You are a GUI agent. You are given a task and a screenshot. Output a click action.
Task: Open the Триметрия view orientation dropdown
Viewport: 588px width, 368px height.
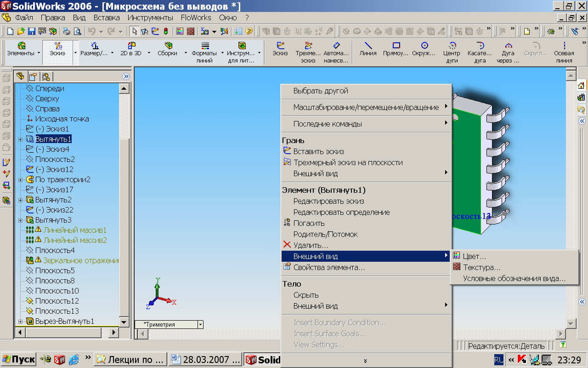200,324
